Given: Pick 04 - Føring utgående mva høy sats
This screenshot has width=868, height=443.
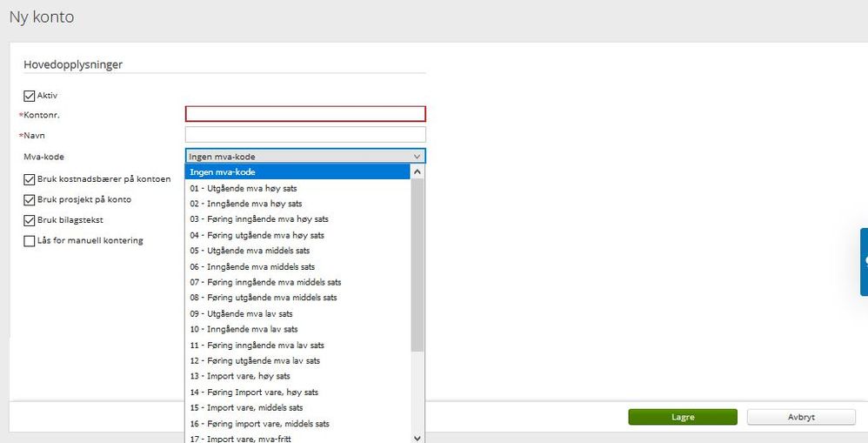Looking at the screenshot, I should click(297, 235).
